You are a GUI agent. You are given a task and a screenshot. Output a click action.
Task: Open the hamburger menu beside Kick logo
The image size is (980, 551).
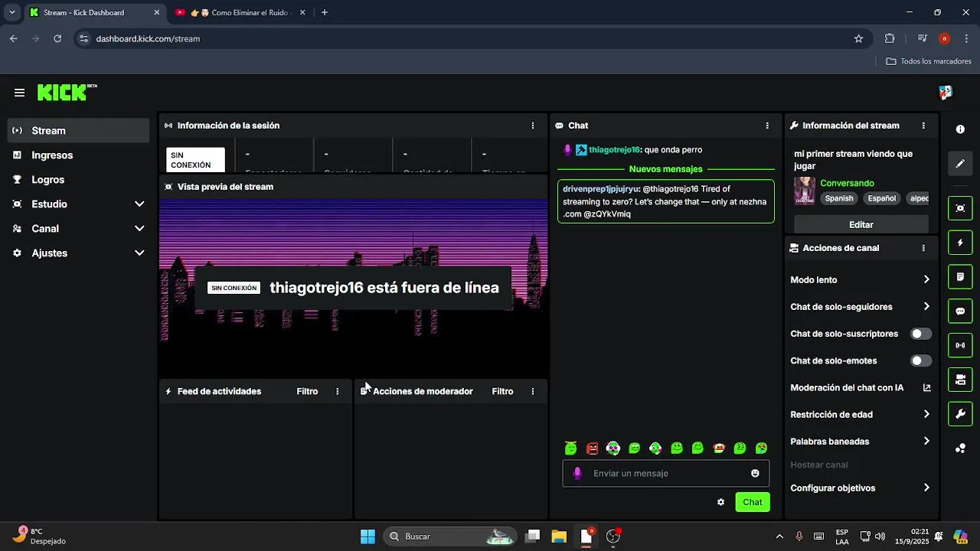tap(19, 93)
